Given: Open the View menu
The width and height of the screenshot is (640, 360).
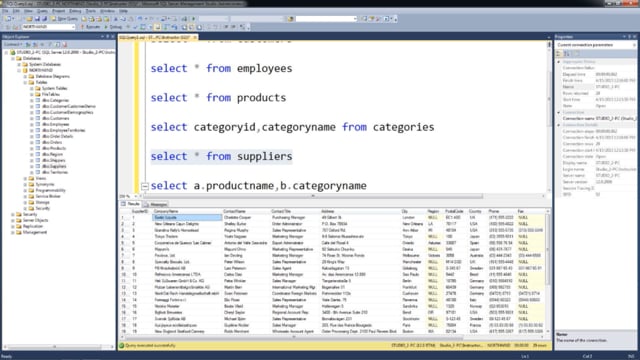Looking at the screenshot, I should click(28, 11).
